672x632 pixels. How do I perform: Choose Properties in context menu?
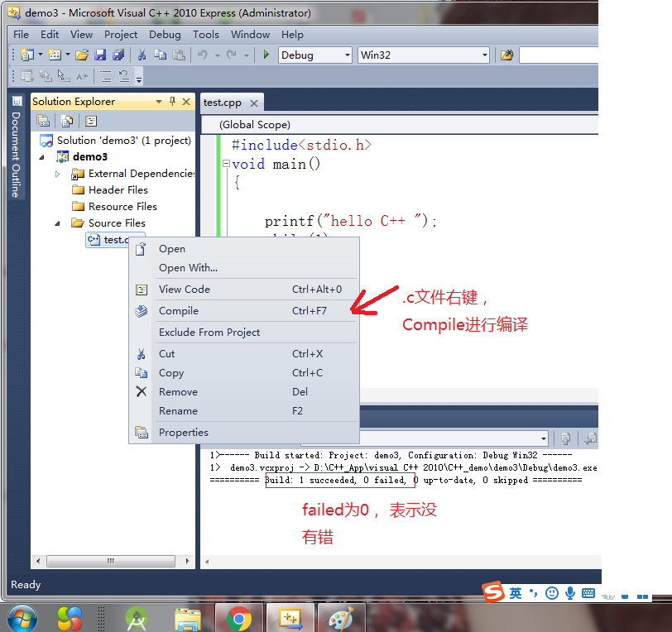pyautogui.click(x=244, y=433)
